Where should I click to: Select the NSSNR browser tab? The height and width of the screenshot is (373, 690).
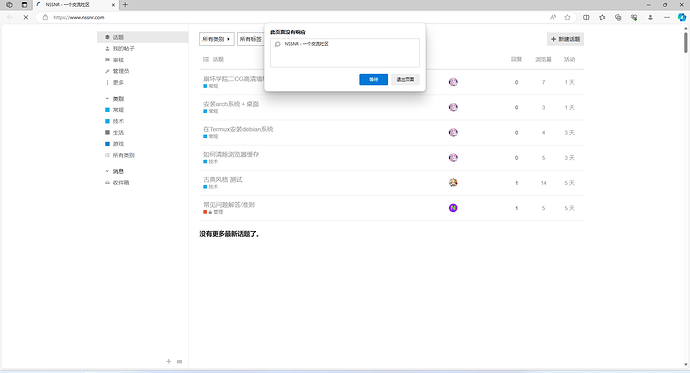click(76, 5)
